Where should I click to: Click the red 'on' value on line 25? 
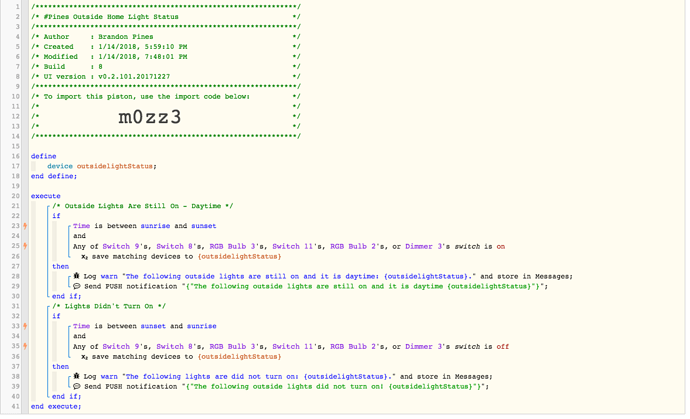pos(501,246)
